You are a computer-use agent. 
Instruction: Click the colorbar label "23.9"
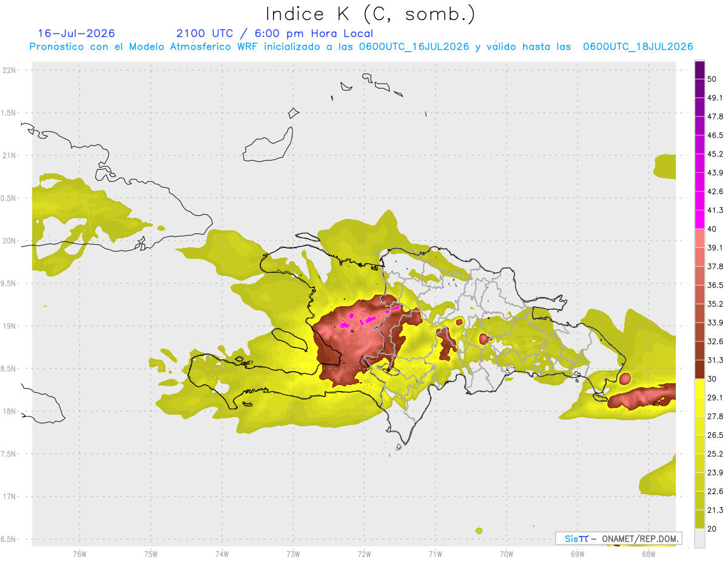[715, 473]
